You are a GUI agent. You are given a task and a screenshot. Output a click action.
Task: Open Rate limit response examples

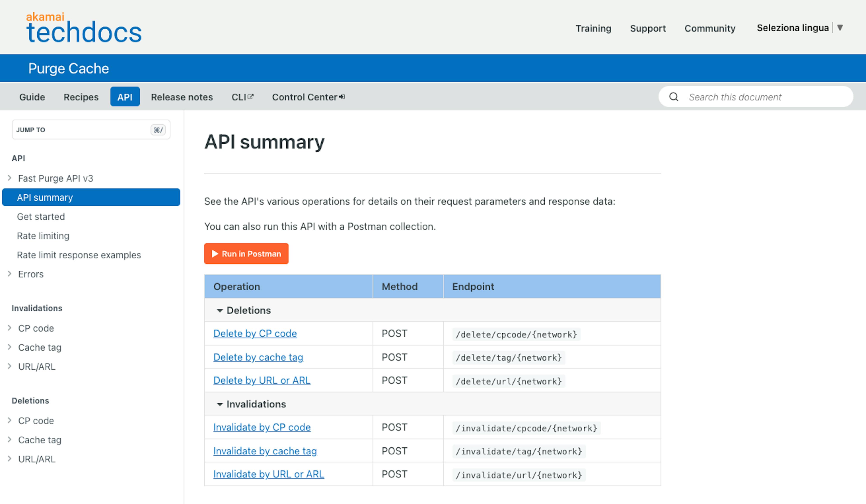pyautogui.click(x=79, y=255)
